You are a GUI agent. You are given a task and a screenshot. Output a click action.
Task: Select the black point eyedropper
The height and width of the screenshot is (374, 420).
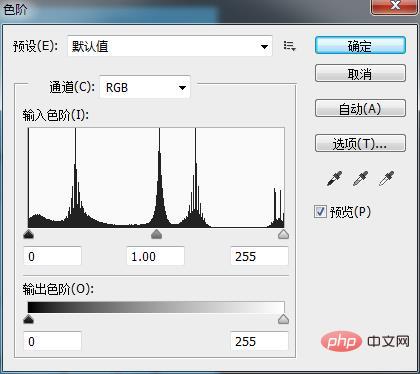coord(334,179)
